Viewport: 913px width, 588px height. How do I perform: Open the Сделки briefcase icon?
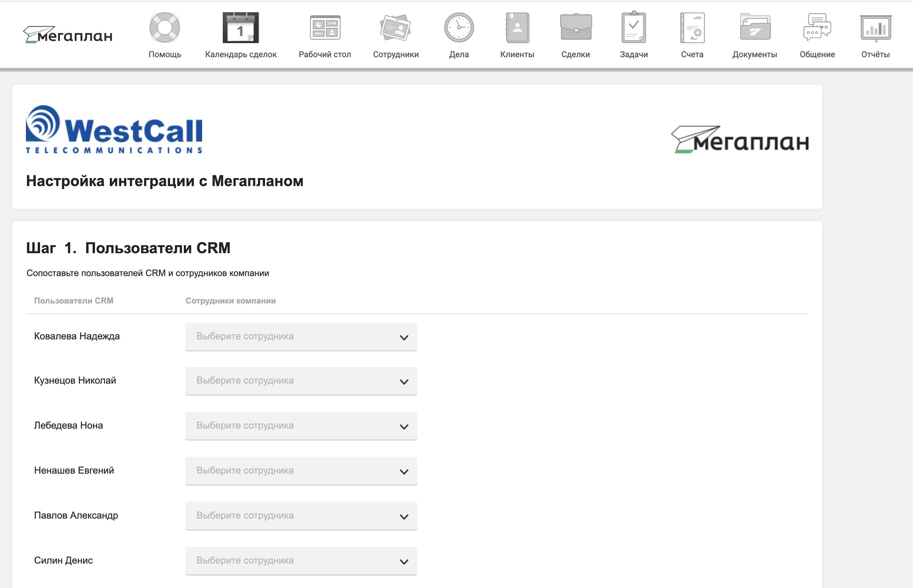point(576,27)
